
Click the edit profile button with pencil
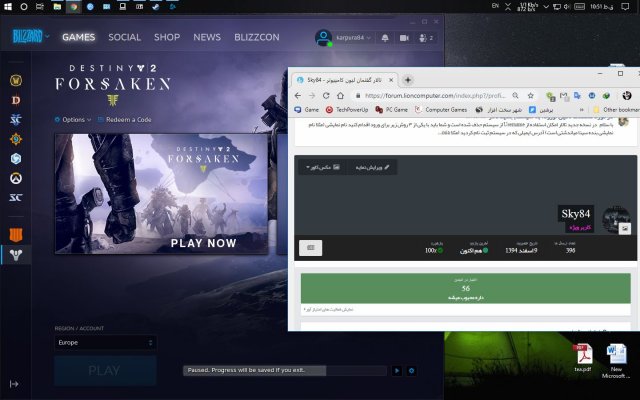(x=372, y=167)
